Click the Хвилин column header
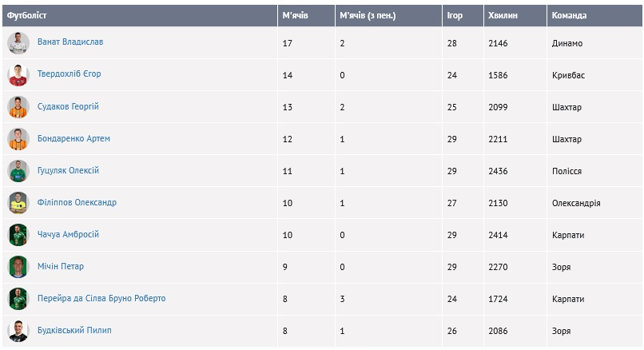This screenshot has height=350, width=644. pos(502,15)
